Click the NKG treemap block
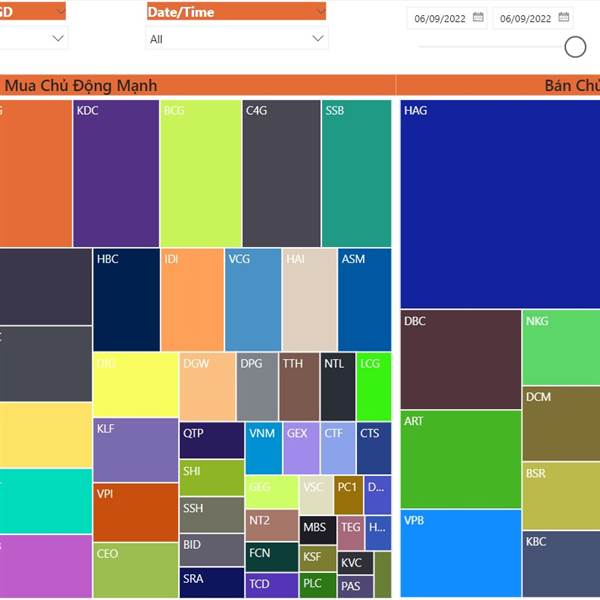The height and width of the screenshot is (600, 600). [x=561, y=347]
